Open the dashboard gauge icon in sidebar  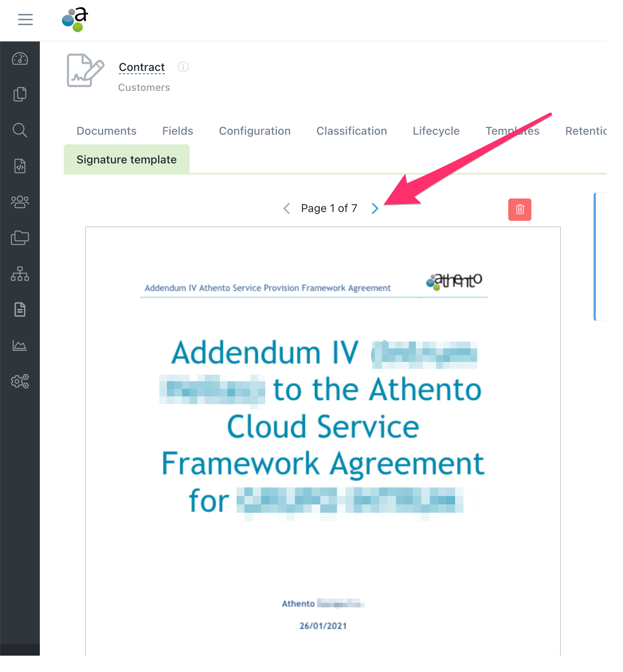[20, 59]
